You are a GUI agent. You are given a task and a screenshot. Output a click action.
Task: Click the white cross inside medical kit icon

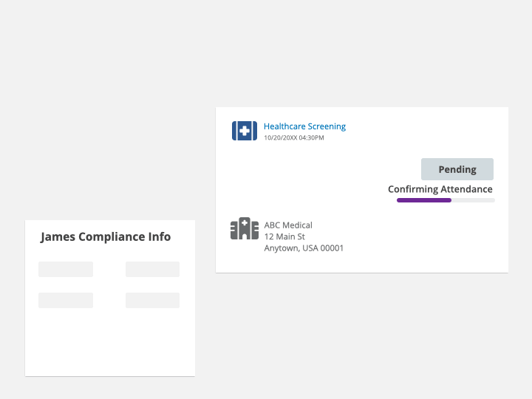pyautogui.click(x=245, y=131)
